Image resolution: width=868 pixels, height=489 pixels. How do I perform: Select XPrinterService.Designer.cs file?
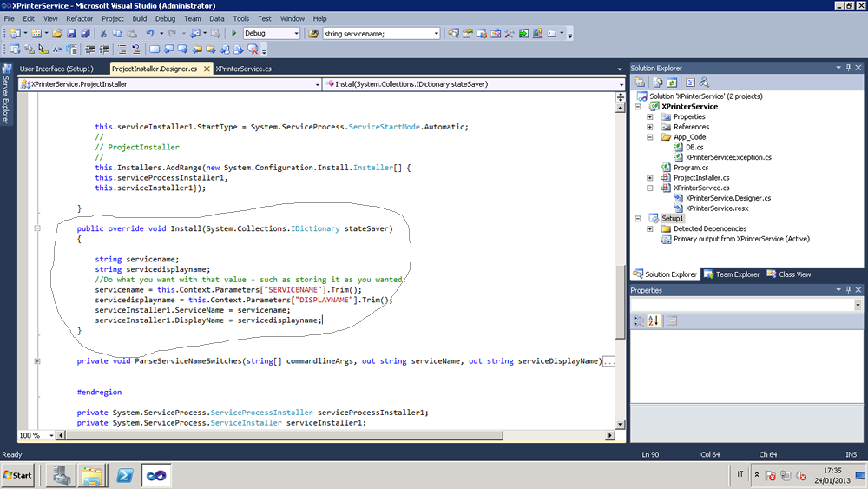point(728,198)
